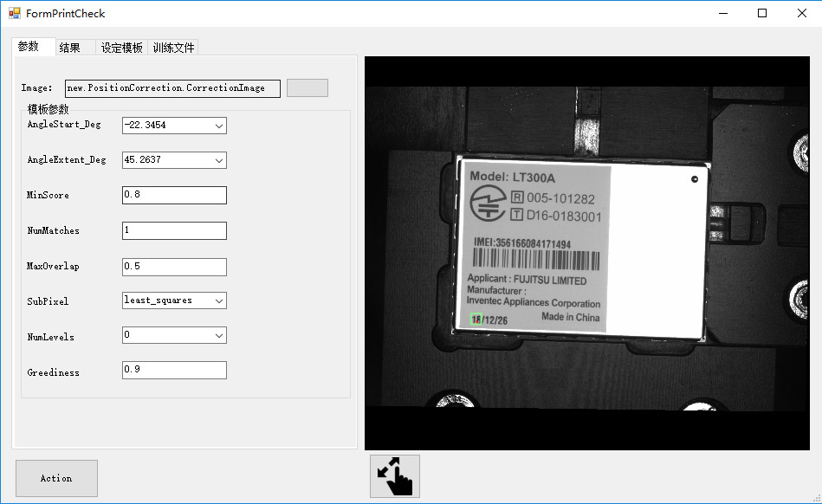
Task: Click the Image path text field
Action: (173, 88)
